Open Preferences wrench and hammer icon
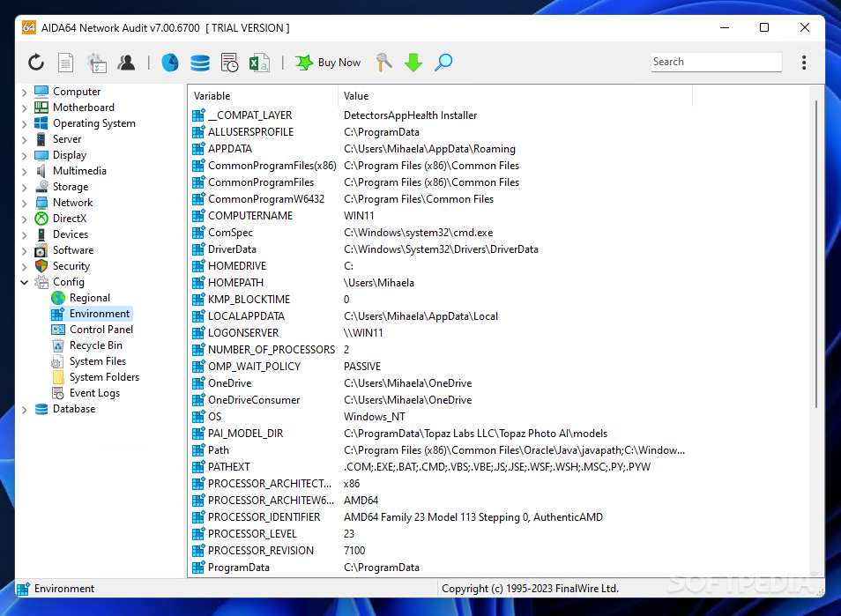The width and height of the screenshot is (841, 616). pyautogui.click(x=383, y=63)
